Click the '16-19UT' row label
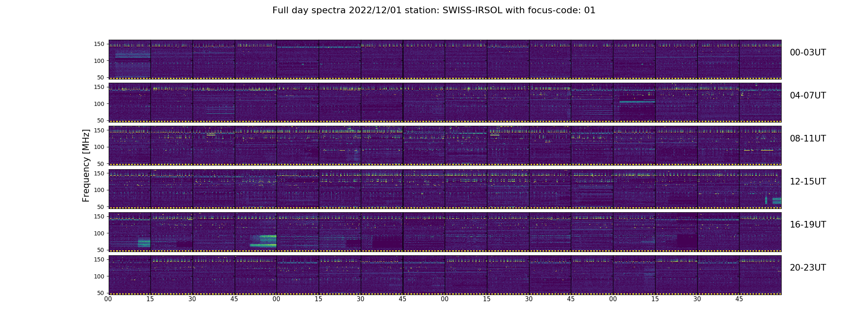Image resolution: width=868 pixels, height=331 pixels. (808, 225)
